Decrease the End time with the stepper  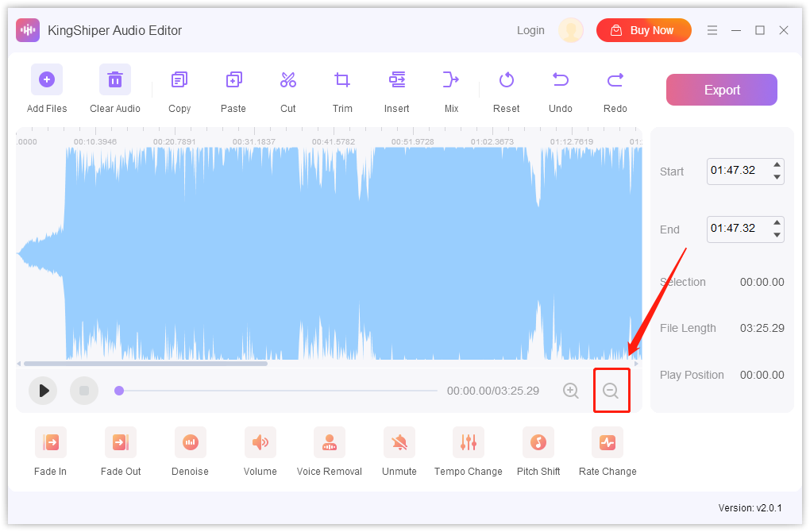click(777, 234)
